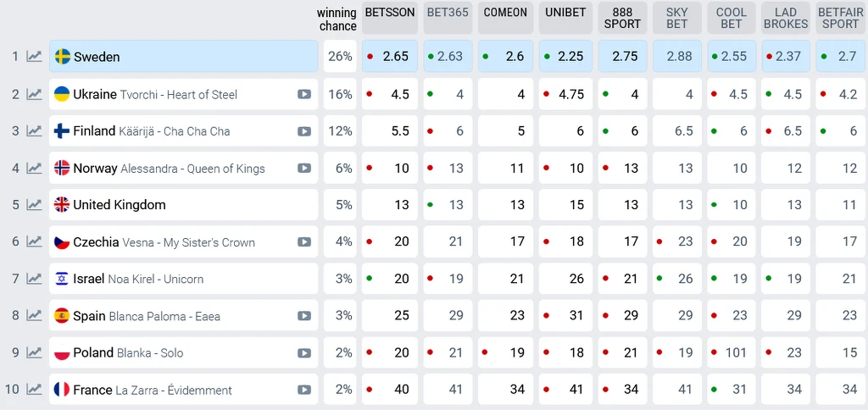Click the France flag icon
The width and height of the screenshot is (868, 410).
click(62, 390)
